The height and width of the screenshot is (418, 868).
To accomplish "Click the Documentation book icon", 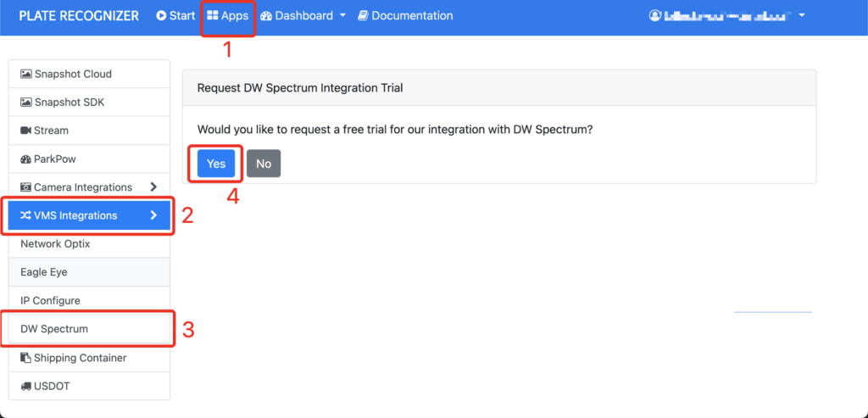I will point(363,16).
